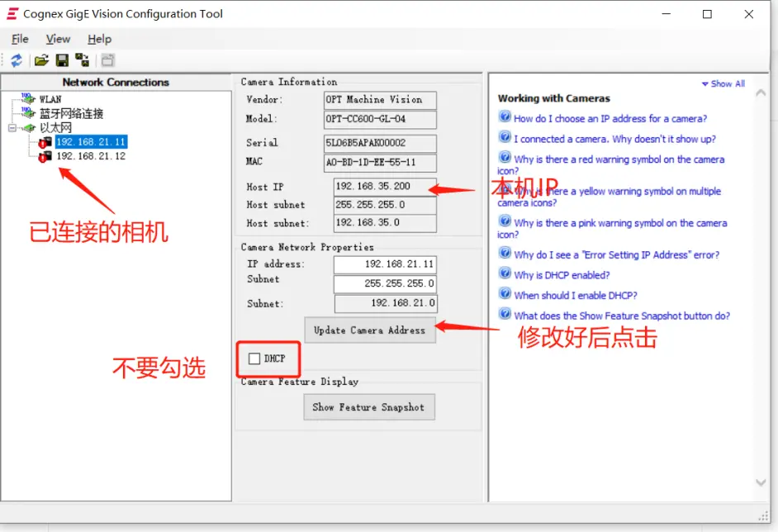Open 'When should I enable DHCP?' link
Image resolution: width=778 pixels, height=532 pixels.
point(576,296)
